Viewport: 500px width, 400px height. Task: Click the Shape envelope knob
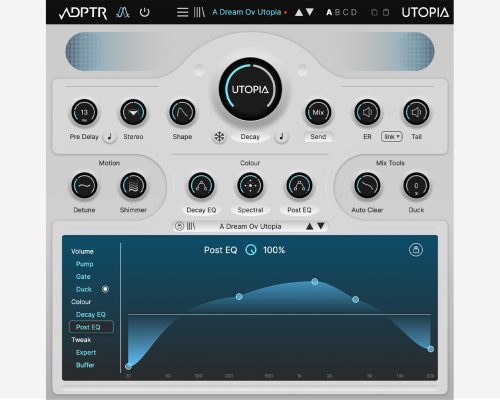(x=182, y=112)
